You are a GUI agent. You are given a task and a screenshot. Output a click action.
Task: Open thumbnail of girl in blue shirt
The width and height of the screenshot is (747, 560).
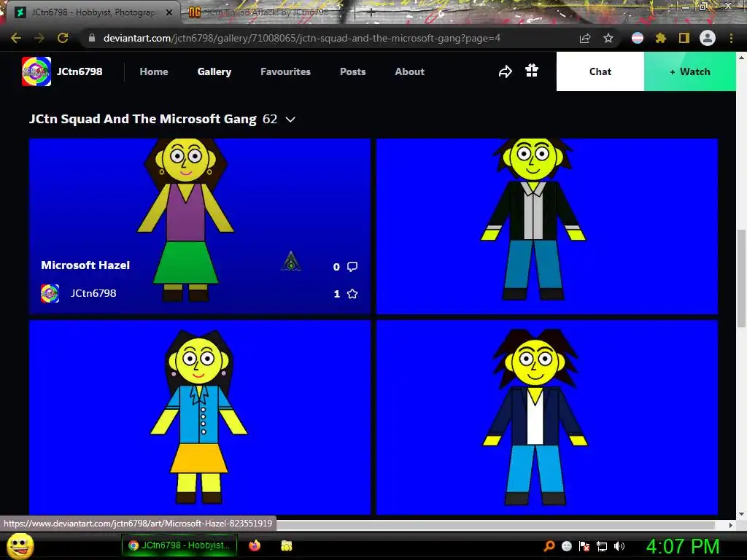(200, 417)
